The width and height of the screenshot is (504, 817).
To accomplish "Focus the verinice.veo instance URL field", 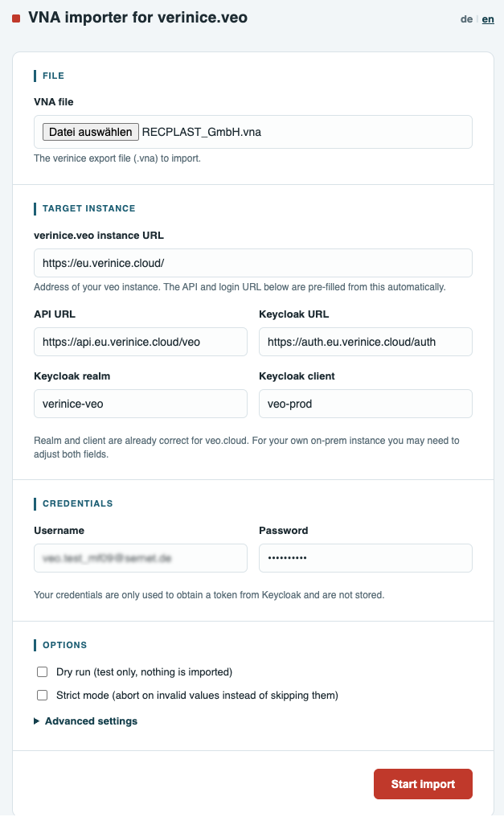I will point(253,263).
